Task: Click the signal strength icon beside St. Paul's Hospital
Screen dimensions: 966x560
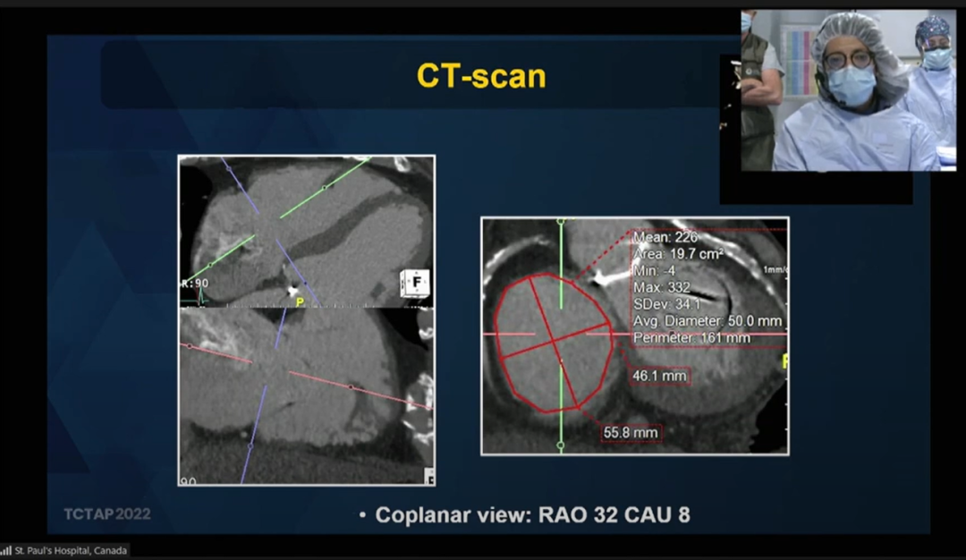Action: tap(5, 550)
